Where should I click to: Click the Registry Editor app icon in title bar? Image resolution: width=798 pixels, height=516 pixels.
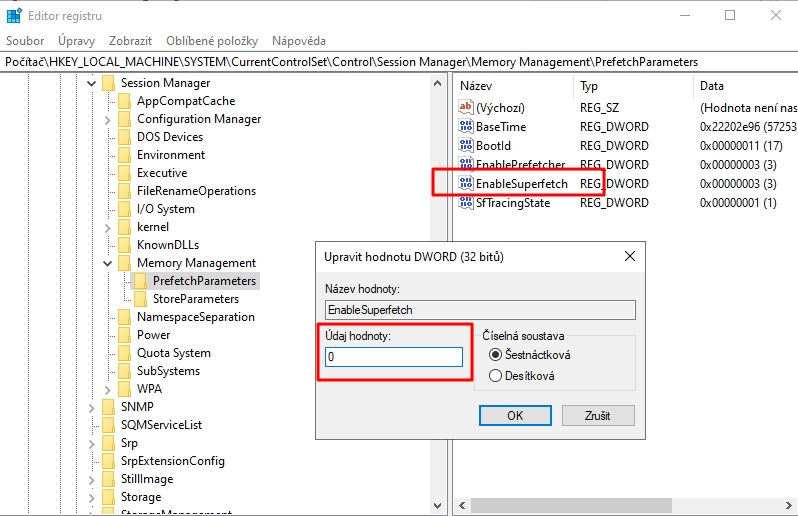tap(14, 15)
